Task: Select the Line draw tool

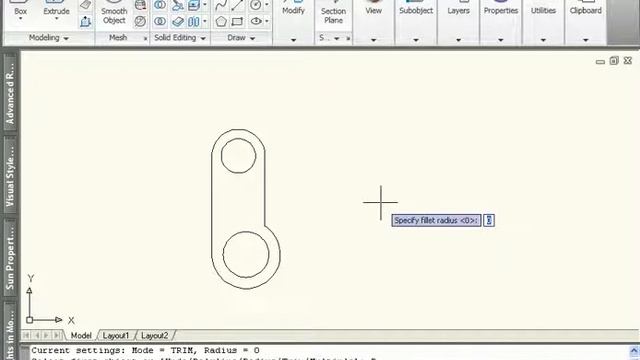Action: (238, 5)
